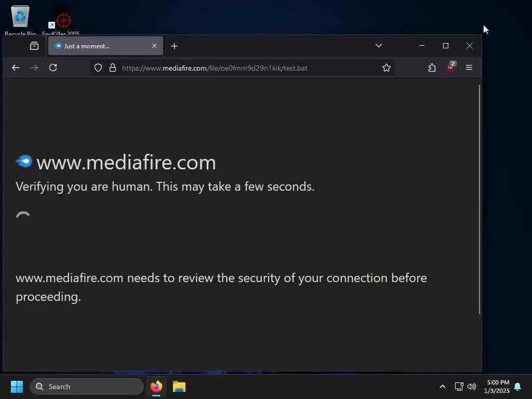The height and width of the screenshot is (399, 532).
Task: Go back to previous page
Action: [16, 68]
